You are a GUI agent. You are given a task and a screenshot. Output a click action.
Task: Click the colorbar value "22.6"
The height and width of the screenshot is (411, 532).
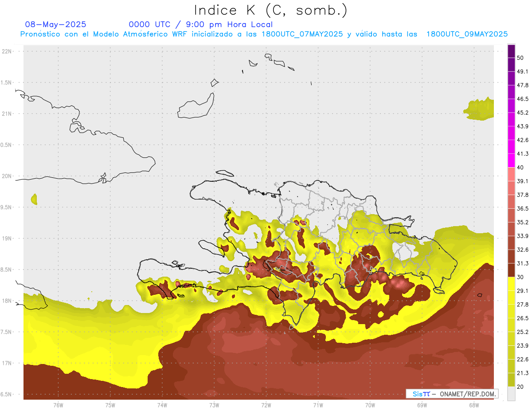(523, 360)
